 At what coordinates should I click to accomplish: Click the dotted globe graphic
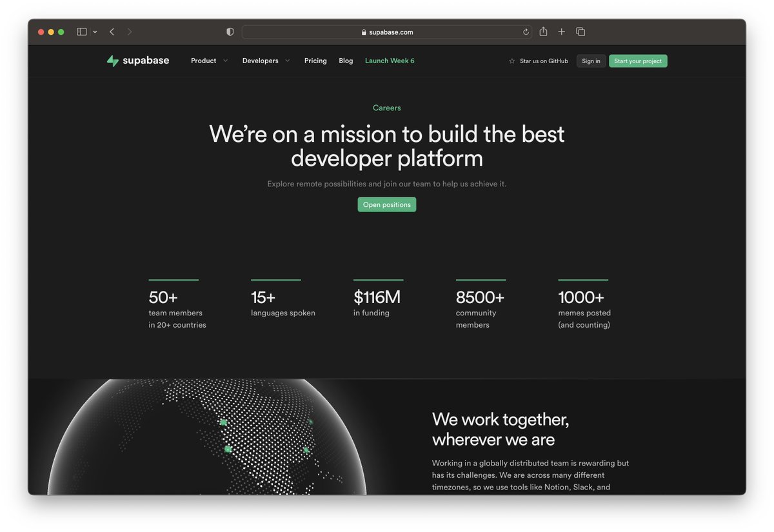[206, 437]
